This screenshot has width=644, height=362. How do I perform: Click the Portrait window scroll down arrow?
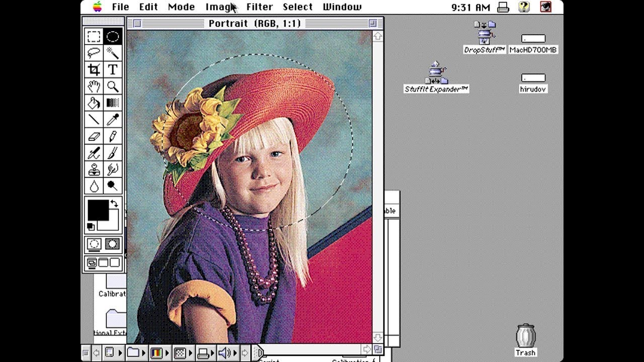(378, 337)
